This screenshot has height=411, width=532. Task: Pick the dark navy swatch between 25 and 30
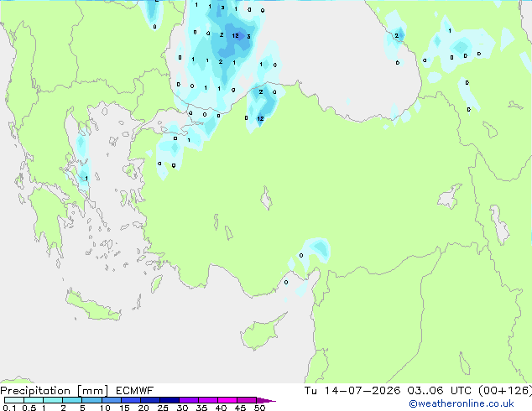[x=169, y=400]
